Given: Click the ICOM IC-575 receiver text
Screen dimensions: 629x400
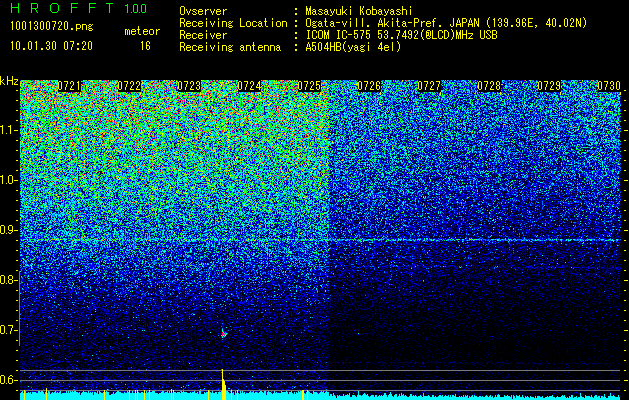Looking at the screenshot, I should point(401,35).
